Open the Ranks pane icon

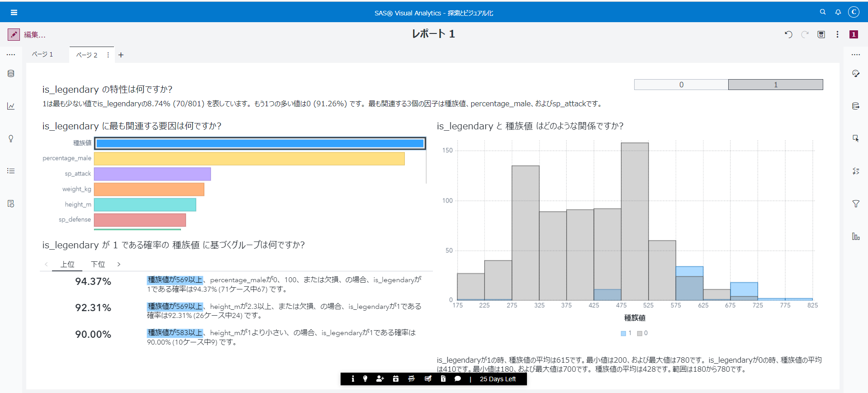tap(856, 237)
